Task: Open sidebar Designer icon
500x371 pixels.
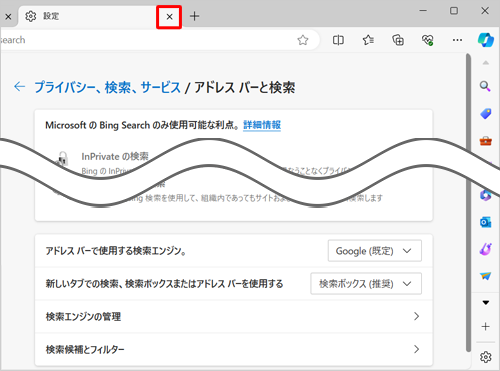Action: (486, 249)
